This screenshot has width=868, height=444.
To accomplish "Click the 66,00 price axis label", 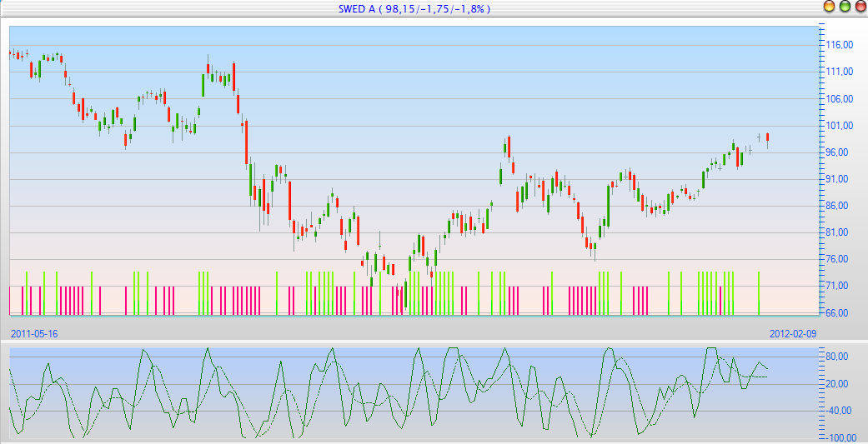I will click(839, 313).
